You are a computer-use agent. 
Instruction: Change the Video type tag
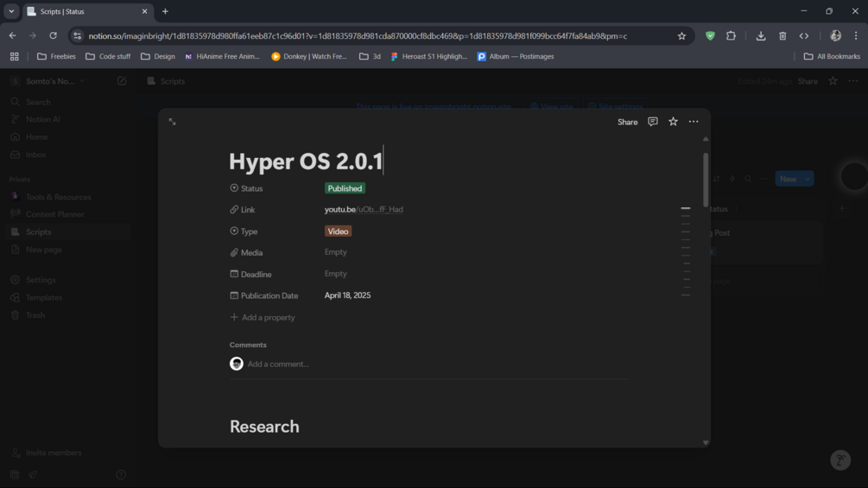(338, 231)
